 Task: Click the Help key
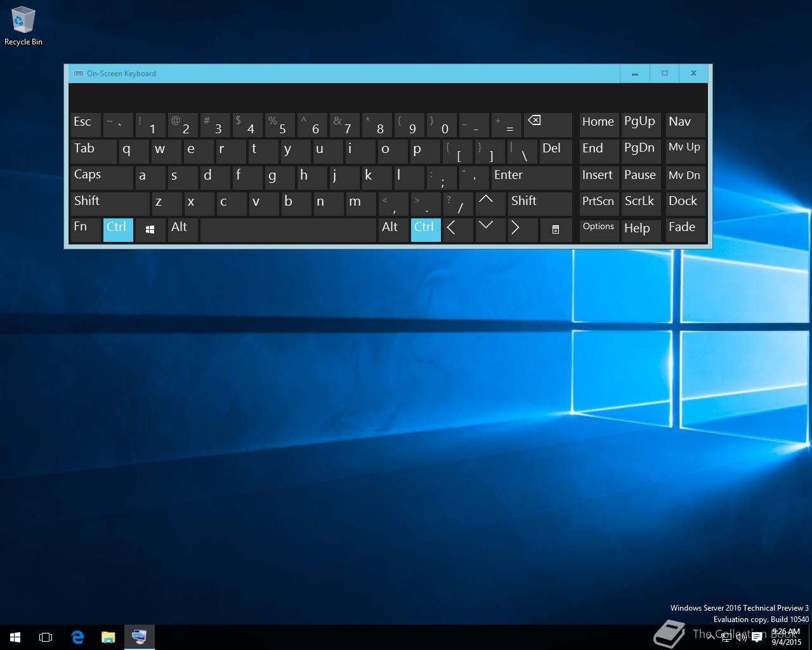coord(641,230)
